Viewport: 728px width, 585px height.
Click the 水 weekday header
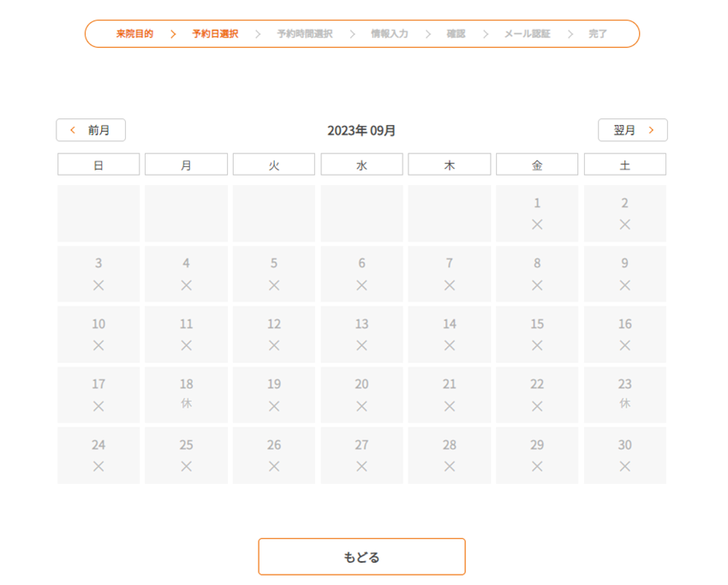click(x=361, y=164)
